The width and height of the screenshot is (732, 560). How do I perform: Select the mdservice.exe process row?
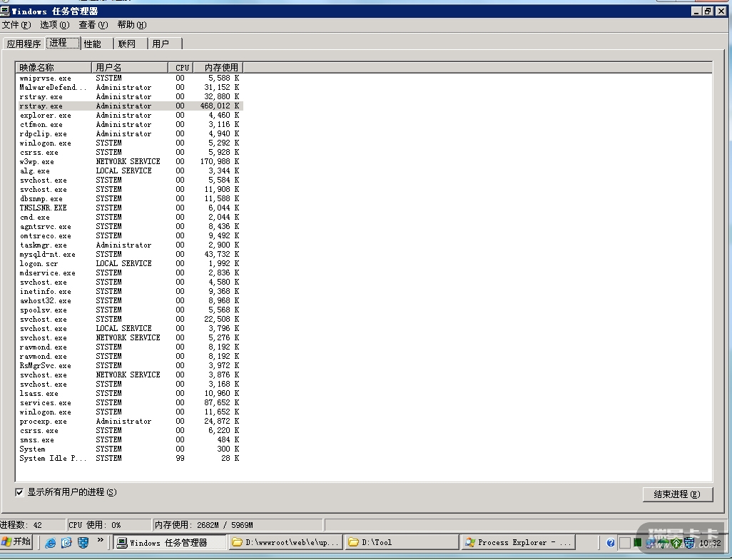pyautogui.click(x=129, y=273)
